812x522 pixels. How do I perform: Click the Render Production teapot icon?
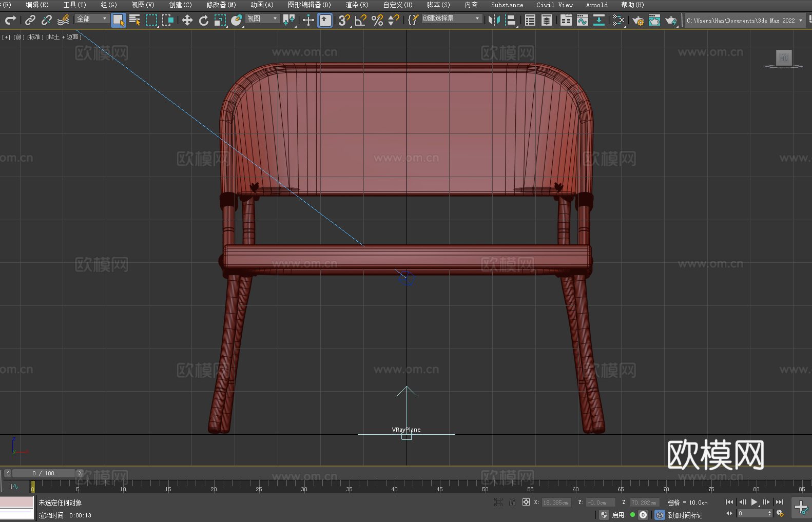[x=671, y=20]
